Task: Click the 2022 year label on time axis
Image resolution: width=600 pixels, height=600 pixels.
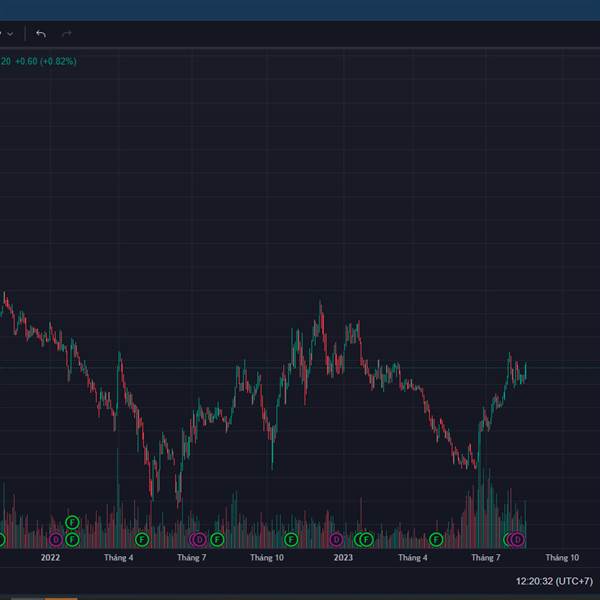Action: tap(50, 558)
